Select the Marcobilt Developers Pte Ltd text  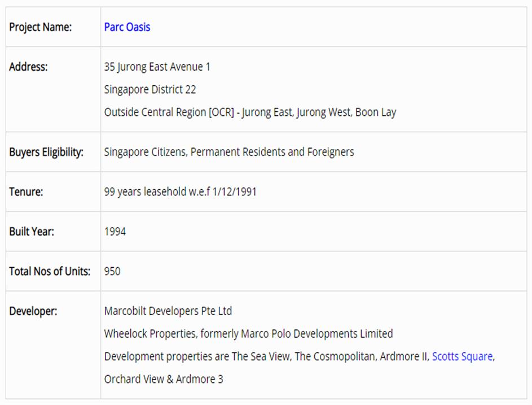pos(168,311)
